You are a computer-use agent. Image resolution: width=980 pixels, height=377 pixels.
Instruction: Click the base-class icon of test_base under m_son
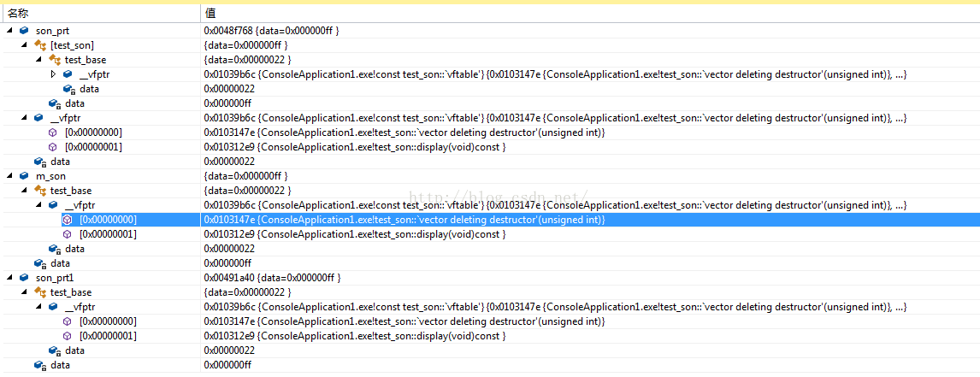39,191
